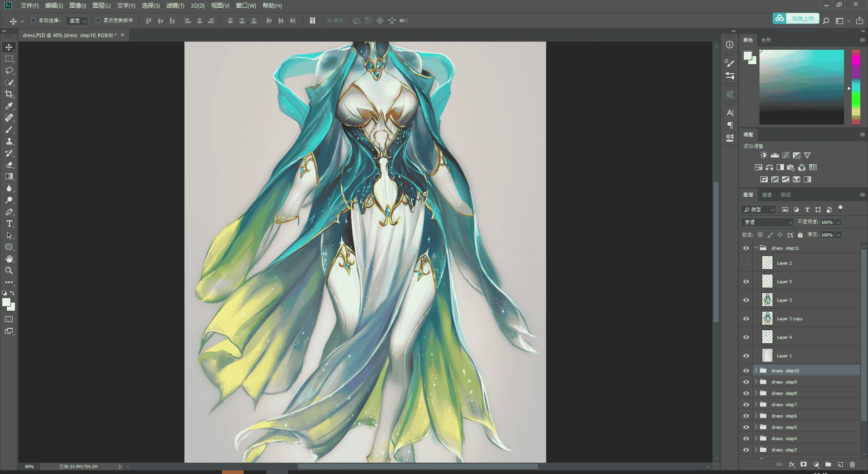
Task: Open auto-select target dropdown
Action: [x=77, y=21]
